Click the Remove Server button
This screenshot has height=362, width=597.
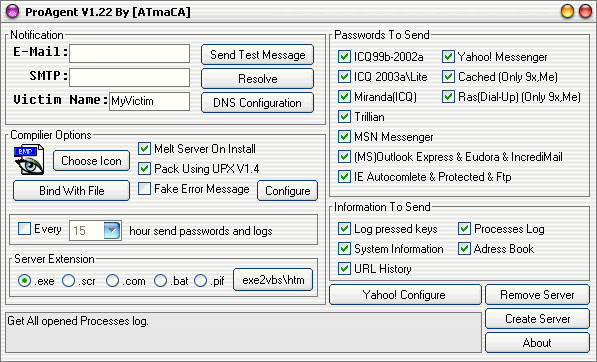pos(537,295)
